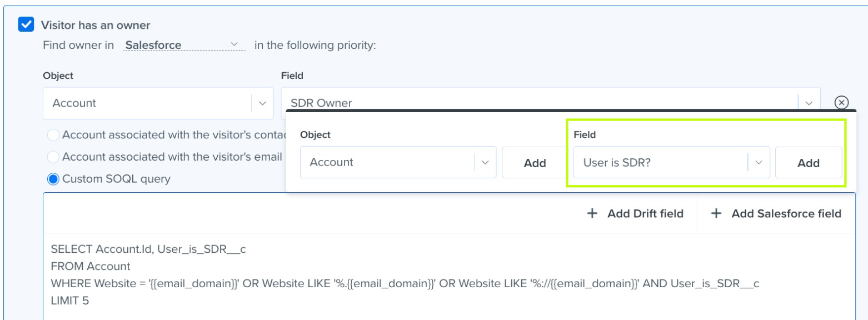Click the 'SELECT Account.Id, User_is_SDR__c' line
Viewport: 868px width, 320px height.
pyautogui.click(x=148, y=249)
